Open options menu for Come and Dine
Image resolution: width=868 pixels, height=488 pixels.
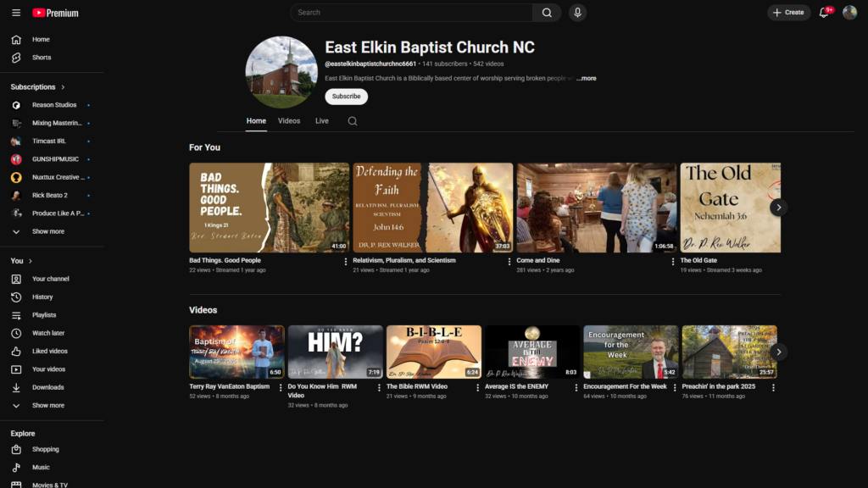(x=672, y=262)
